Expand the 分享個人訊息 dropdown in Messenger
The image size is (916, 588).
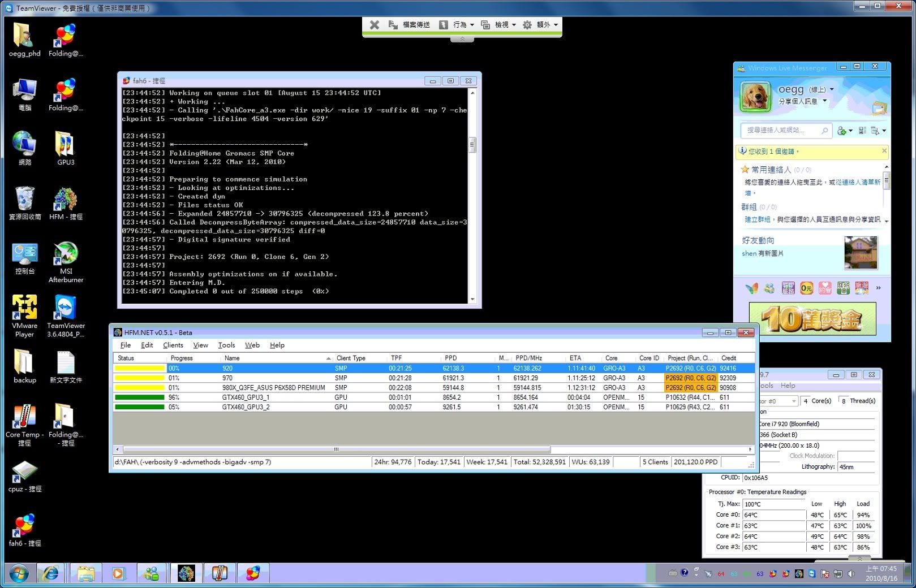824,101
